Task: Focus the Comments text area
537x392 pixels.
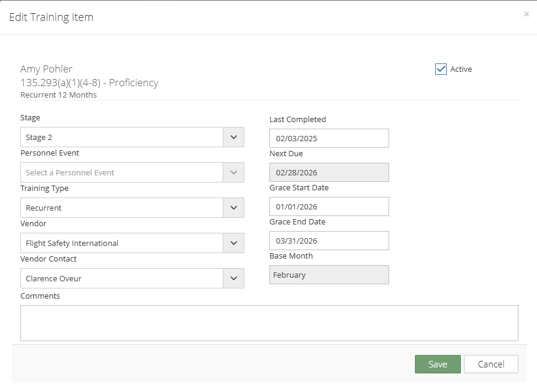Action: click(269, 323)
